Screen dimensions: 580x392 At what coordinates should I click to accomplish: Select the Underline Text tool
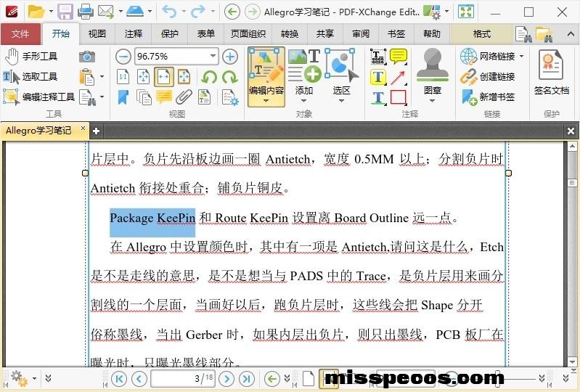[x=378, y=97]
